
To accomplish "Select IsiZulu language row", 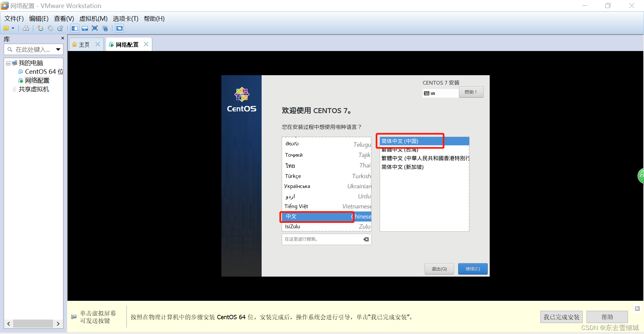I will pos(327,227).
